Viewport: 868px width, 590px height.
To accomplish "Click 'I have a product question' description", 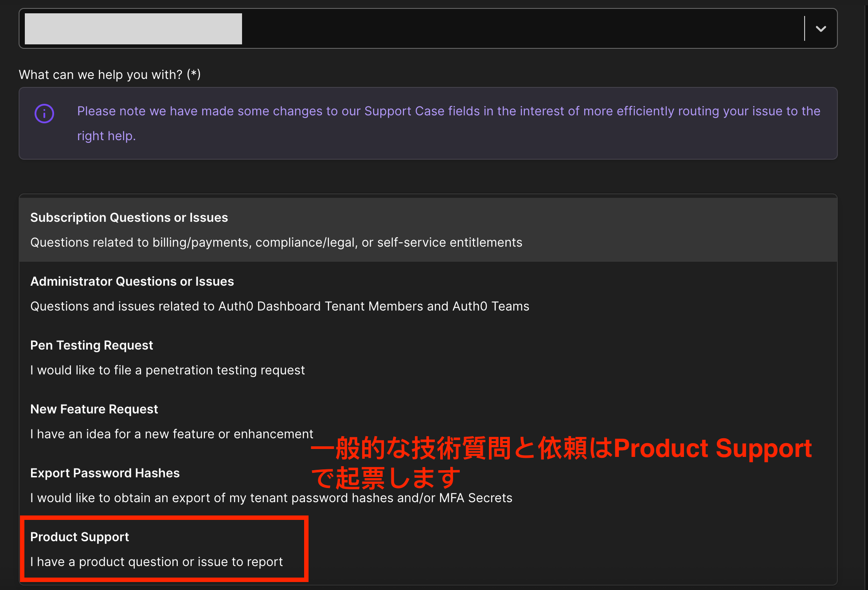I will 156,562.
